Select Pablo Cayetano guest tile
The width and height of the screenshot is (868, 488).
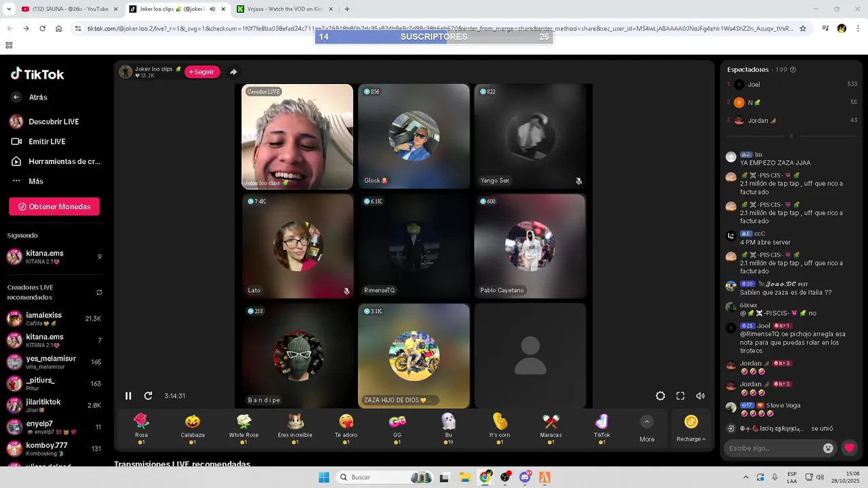coord(530,246)
